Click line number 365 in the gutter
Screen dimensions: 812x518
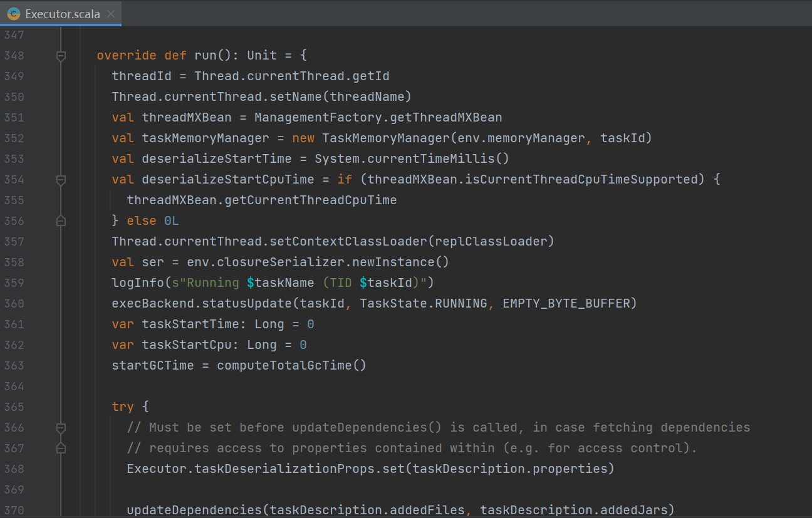[14, 407]
